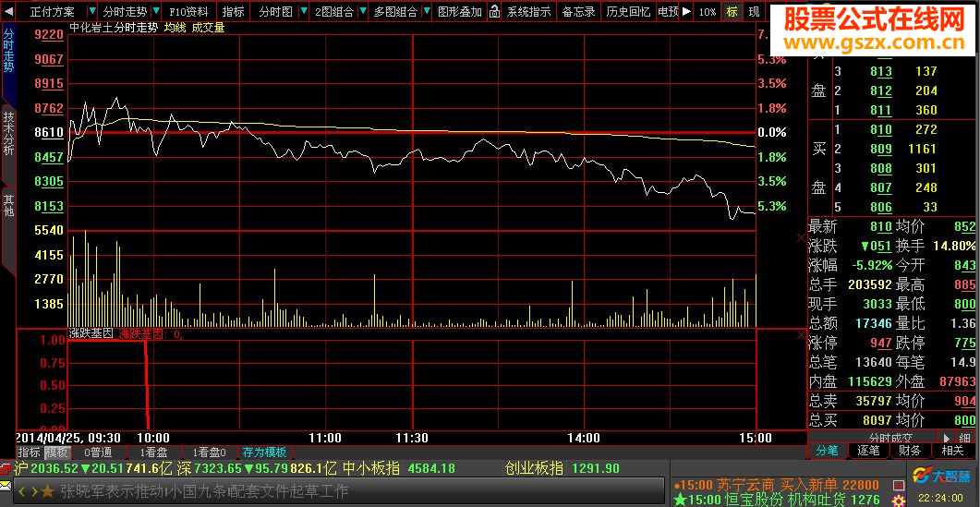Image resolution: width=980 pixels, height=507 pixels.
Task: Click the 中化岩土分时走势 chart title
Action: 114,28
